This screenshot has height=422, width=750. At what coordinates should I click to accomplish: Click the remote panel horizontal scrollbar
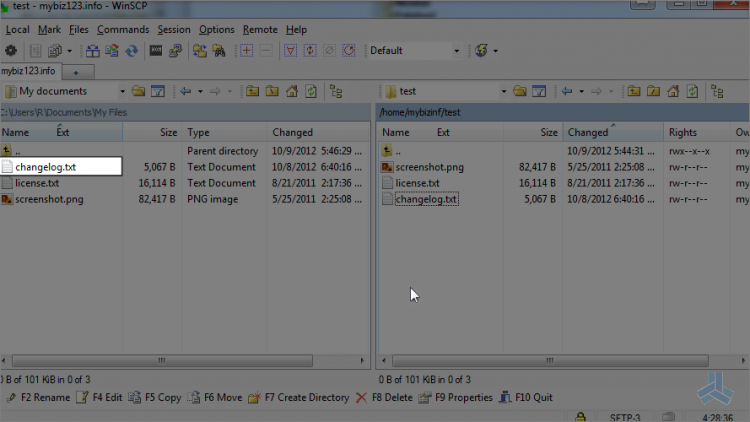pos(550,360)
